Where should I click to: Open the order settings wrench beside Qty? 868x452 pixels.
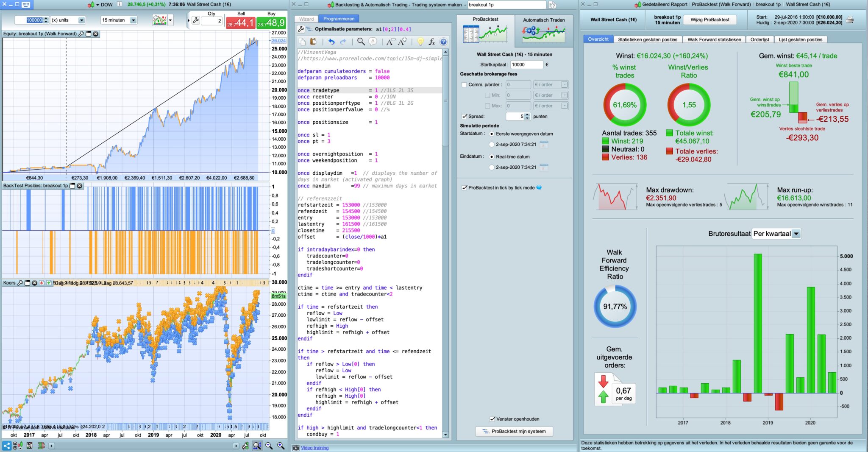196,20
